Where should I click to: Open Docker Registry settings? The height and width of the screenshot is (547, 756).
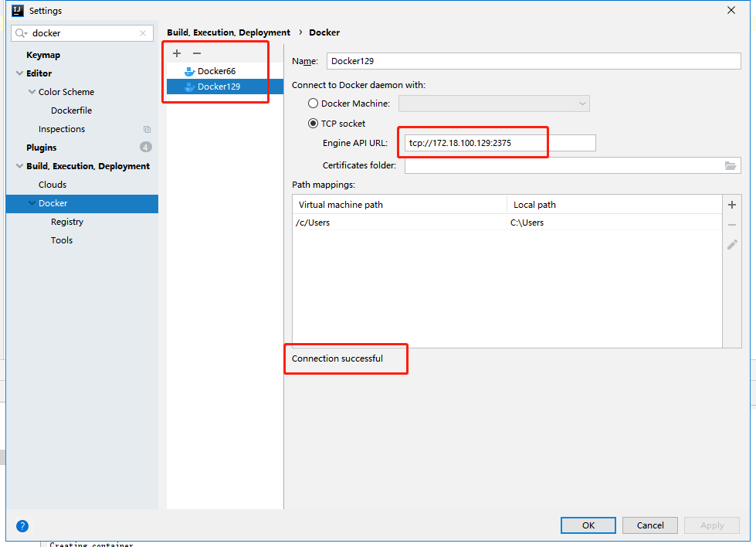pyautogui.click(x=67, y=222)
